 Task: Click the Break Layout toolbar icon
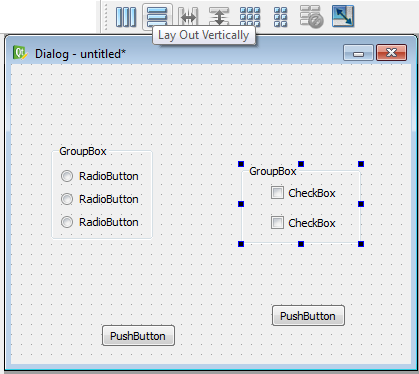pos(311,17)
